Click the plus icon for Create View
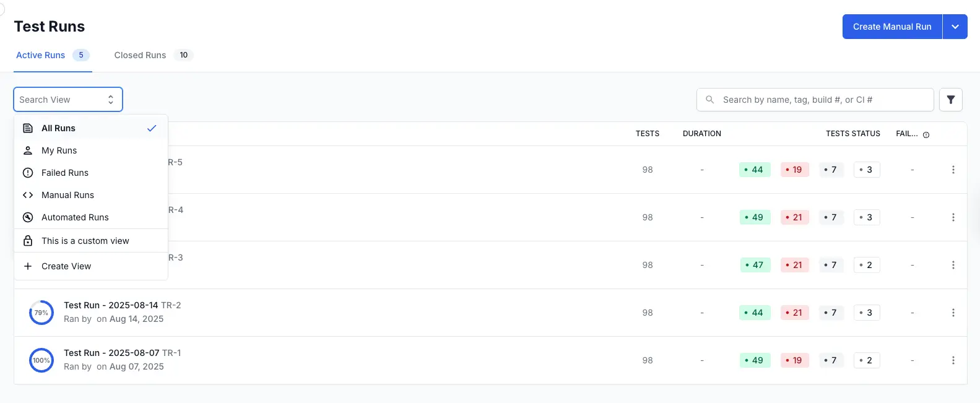980x403 pixels. tap(28, 266)
